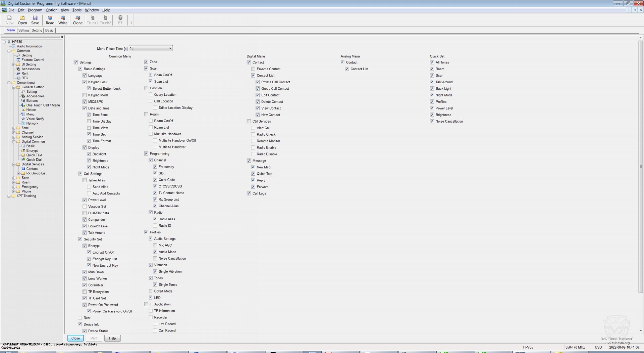Open the Tools menu
644x353 pixels.
[x=77, y=10]
